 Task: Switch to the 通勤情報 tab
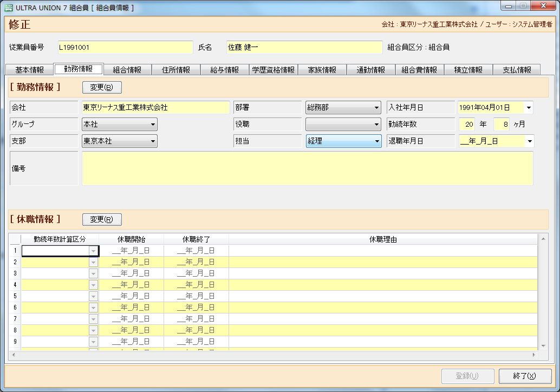pyautogui.click(x=370, y=70)
